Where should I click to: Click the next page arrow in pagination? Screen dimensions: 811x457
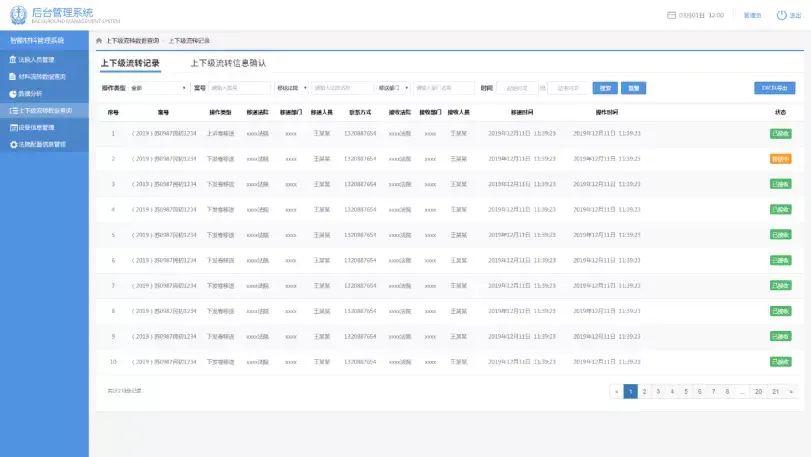coord(791,391)
